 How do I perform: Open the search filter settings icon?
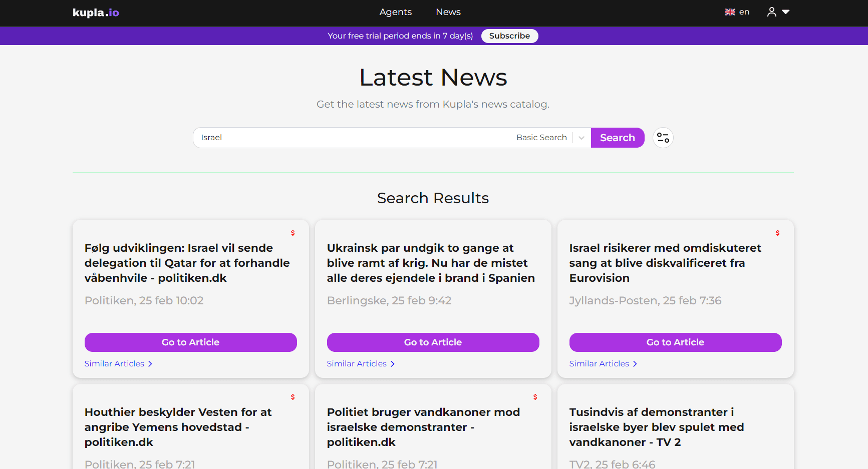point(663,138)
